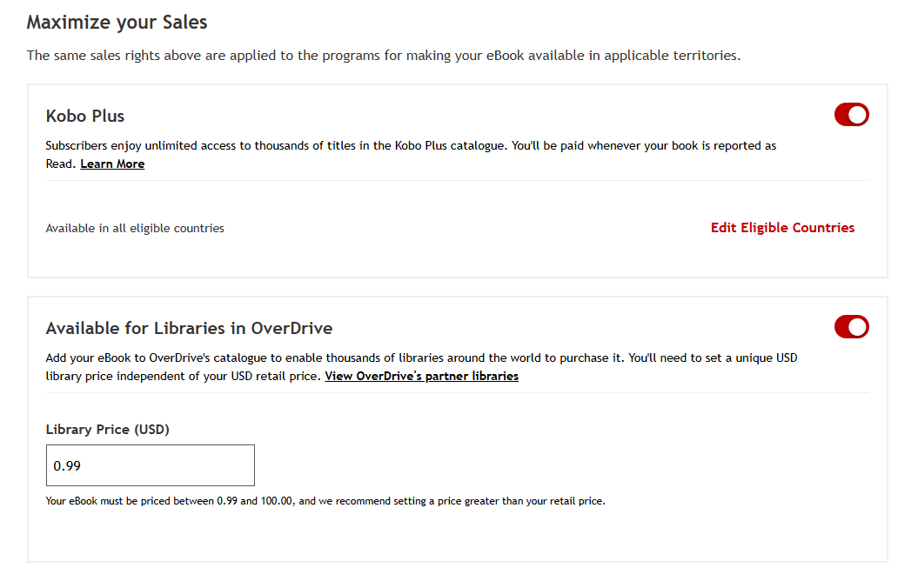Viewport: 918px width, 588px height.
Task: Focus the Library Price (USD) input field
Action: click(x=150, y=465)
